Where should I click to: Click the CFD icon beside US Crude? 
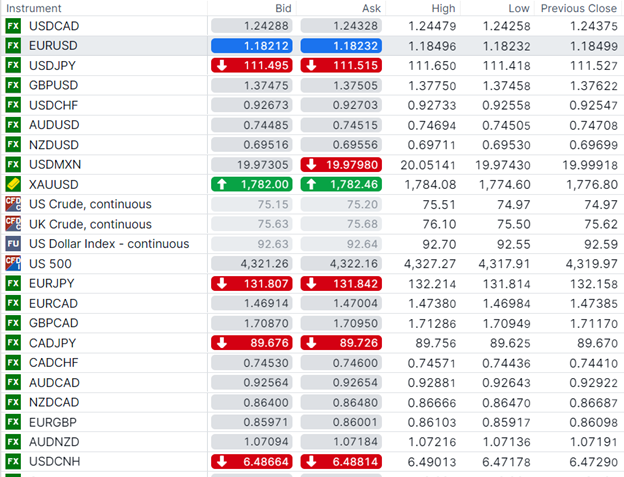(x=13, y=204)
